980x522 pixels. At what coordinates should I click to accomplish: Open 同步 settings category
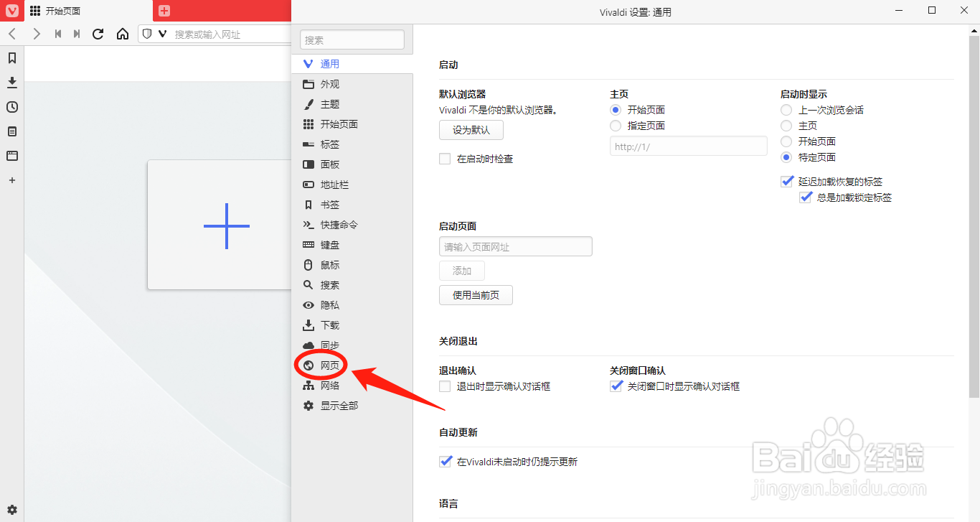pos(352,345)
